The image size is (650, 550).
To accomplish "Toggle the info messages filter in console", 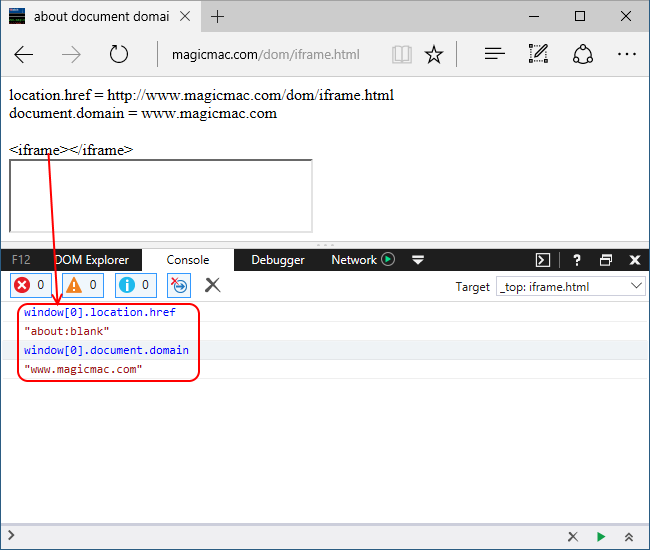I will click(x=135, y=286).
